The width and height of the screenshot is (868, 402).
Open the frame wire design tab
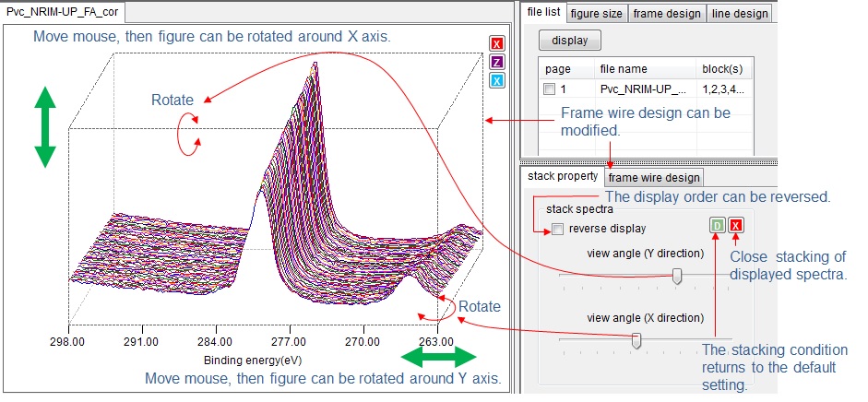click(x=654, y=177)
